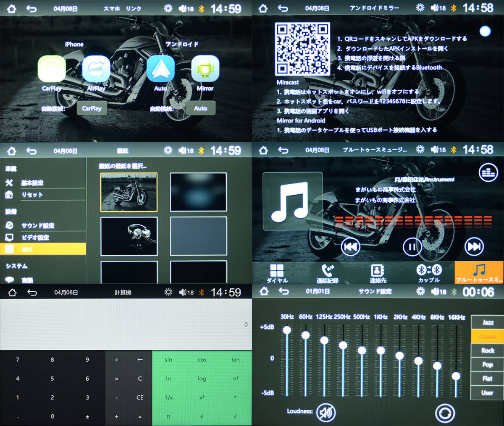
Task: Adjust brightness icon on スマホ リンク screen
Action: (168, 8)
